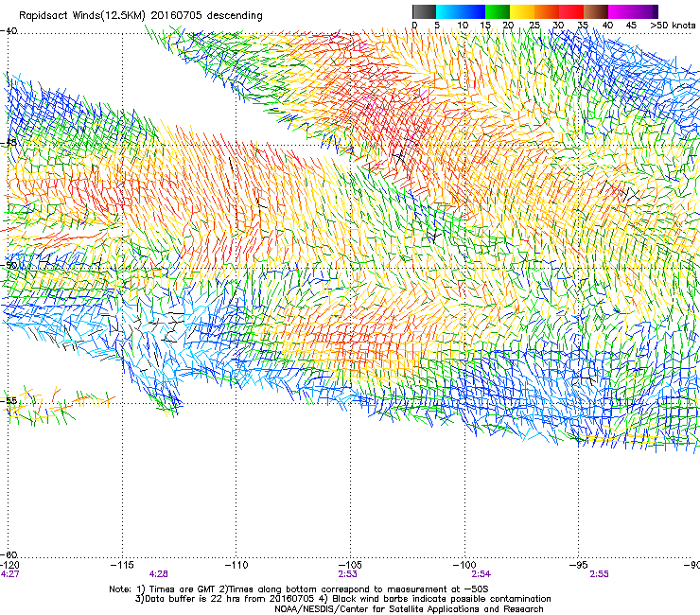Click the latitude label -55
Viewport: 700px width, 615px height.
tap(9, 400)
